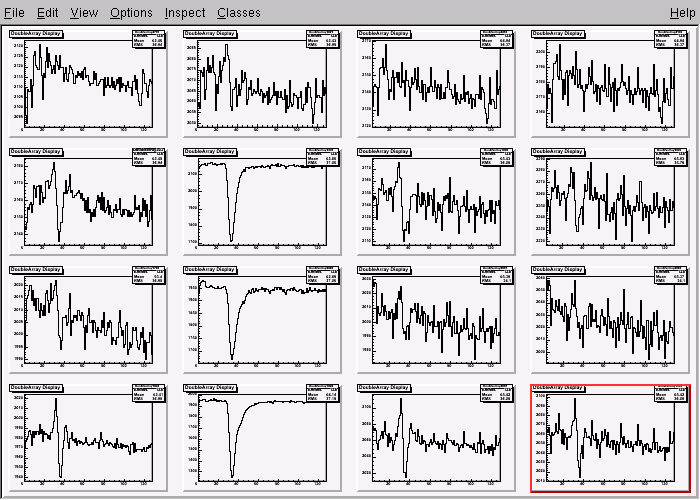Click stats box of third-row first-column plot
This screenshot has height=500, width=700.
tap(149, 275)
